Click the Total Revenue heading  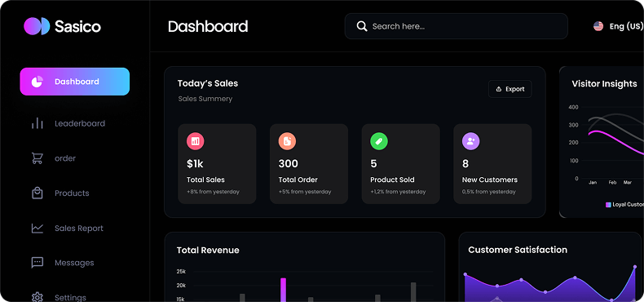point(208,250)
